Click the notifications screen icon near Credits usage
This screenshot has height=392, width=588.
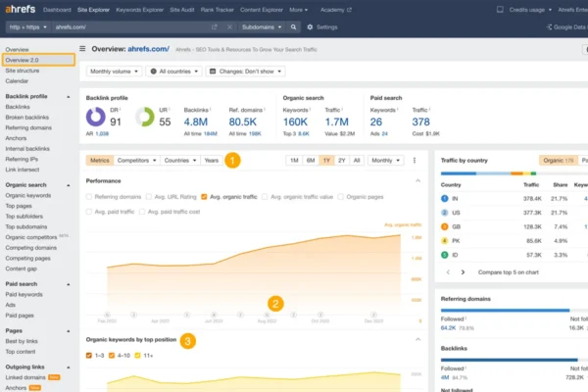500,10
